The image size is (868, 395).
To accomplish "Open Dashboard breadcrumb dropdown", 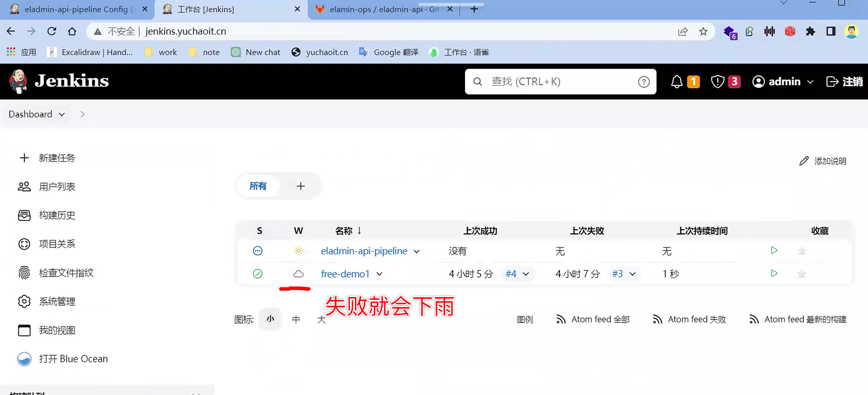I will [62, 114].
